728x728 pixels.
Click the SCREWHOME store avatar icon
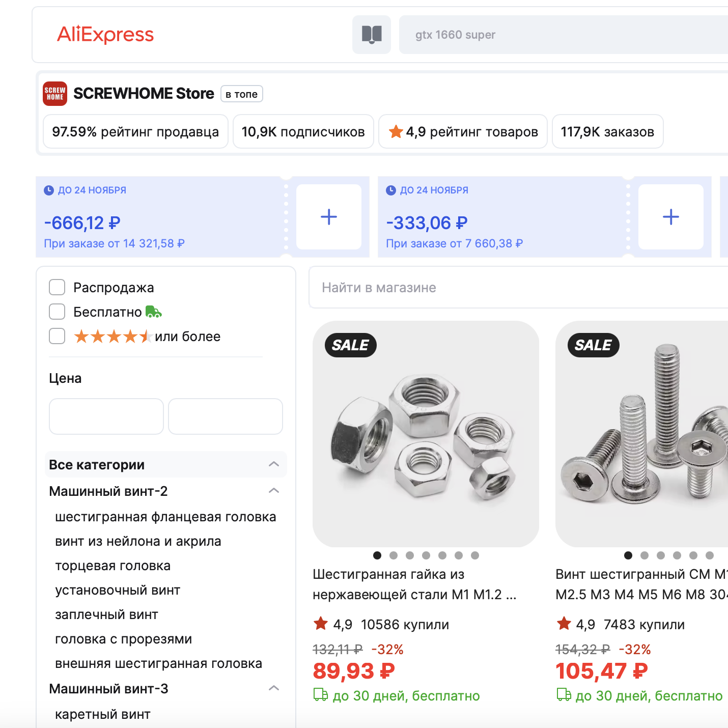(x=55, y=94)
